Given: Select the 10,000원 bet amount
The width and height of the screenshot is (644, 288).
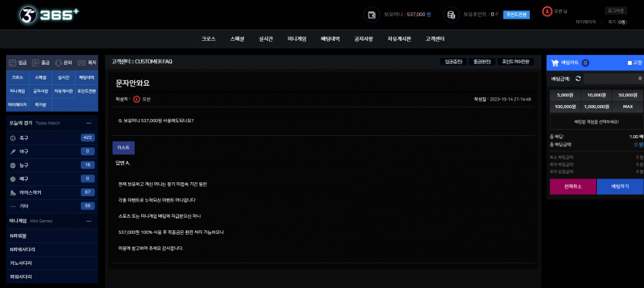Looking at the screenshot, I should [596, 95].
